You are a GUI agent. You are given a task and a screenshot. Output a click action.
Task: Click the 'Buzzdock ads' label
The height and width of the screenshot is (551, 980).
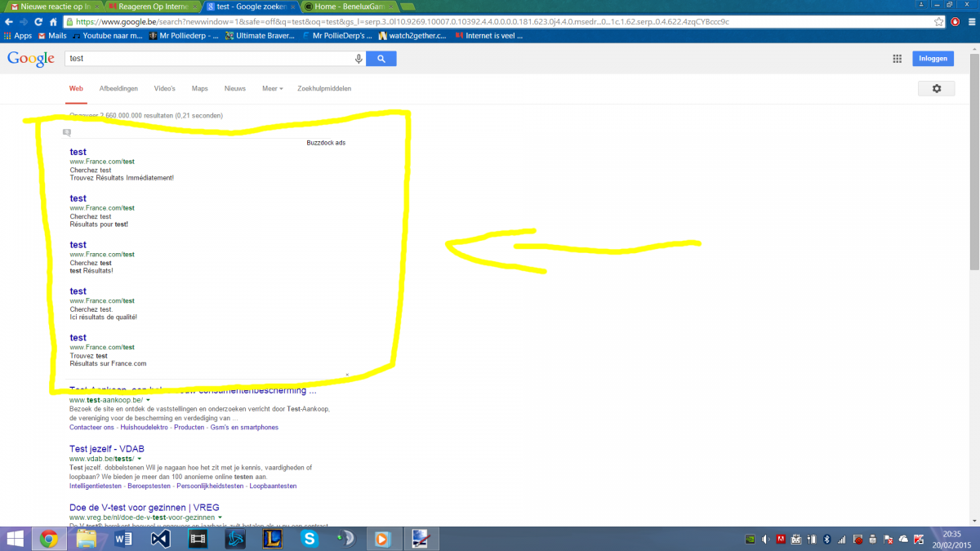(326, 143)
